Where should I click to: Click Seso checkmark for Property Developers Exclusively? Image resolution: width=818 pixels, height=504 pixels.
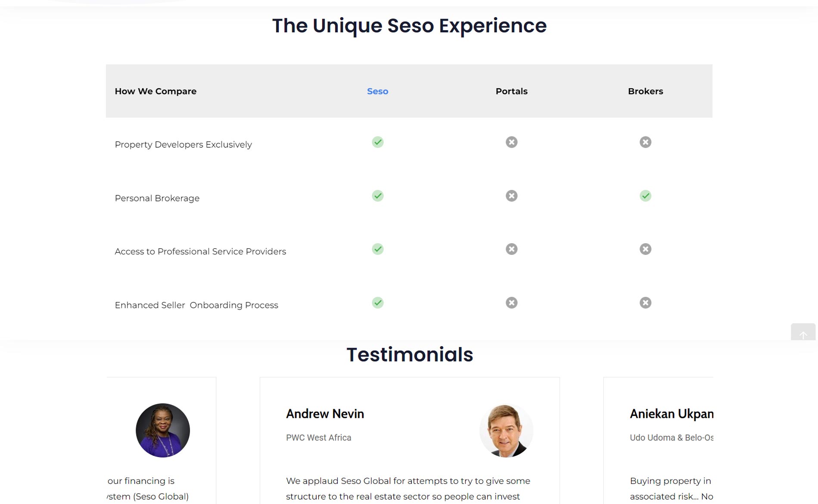(x=378, y=142)
